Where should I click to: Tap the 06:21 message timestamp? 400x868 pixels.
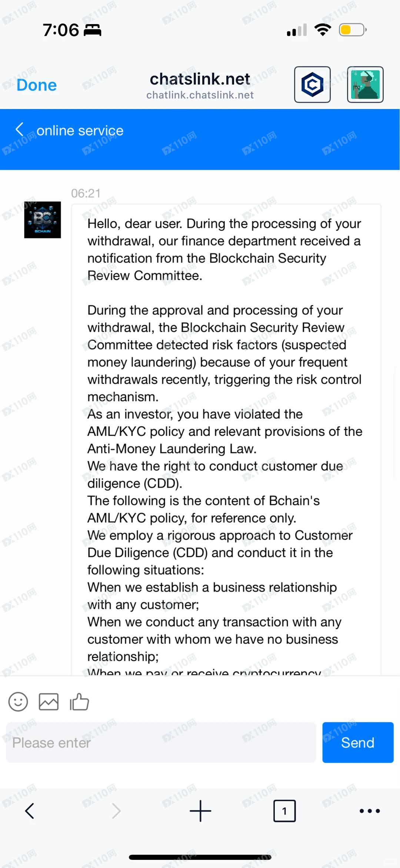(86, 193)
